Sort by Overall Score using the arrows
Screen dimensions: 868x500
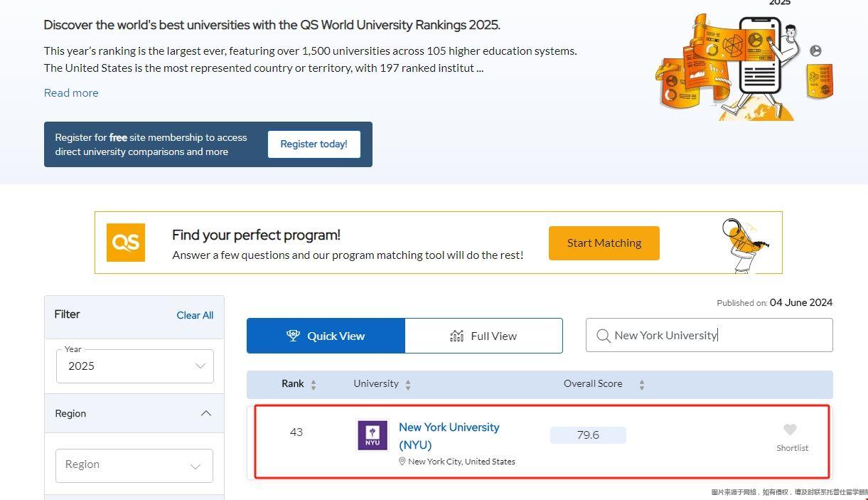tap(641, 385)
